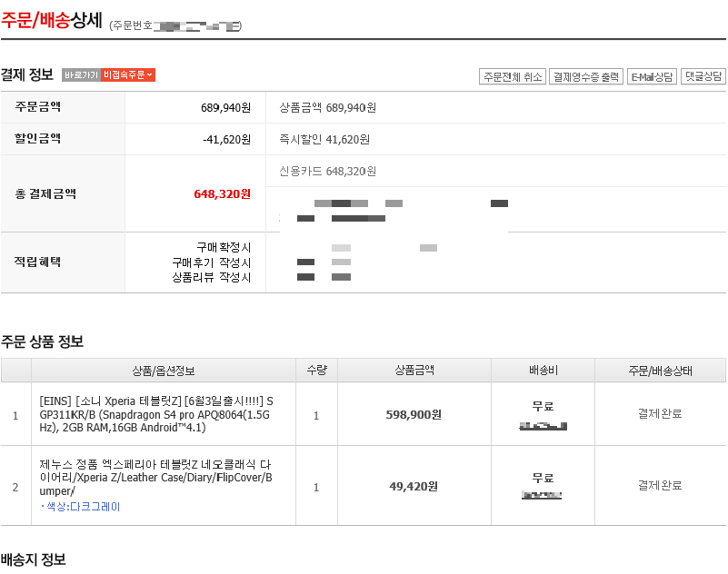This screenshot has height=574, width=728.
Task: Open the 비접속주문 shortcut dropdown
Action: pos(128,75)
